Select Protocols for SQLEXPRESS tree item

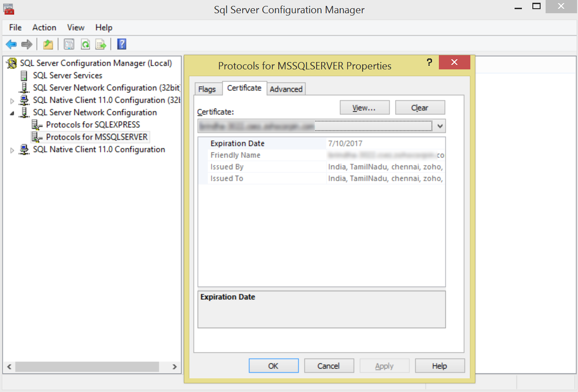(x=93, y=125)
